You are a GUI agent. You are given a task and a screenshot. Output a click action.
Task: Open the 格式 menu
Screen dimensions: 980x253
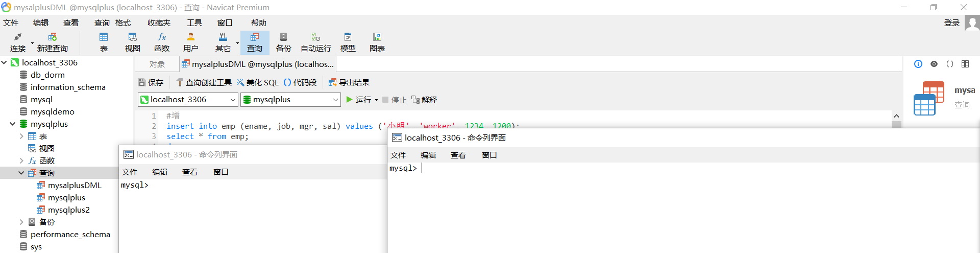pos(123,22)
